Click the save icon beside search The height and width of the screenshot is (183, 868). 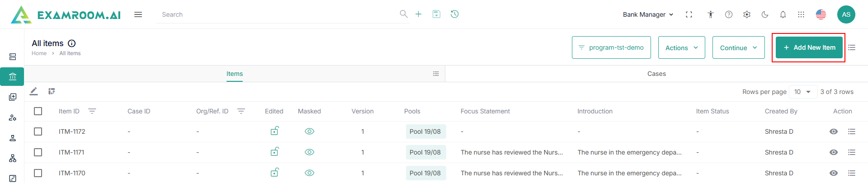click(436, 14)
